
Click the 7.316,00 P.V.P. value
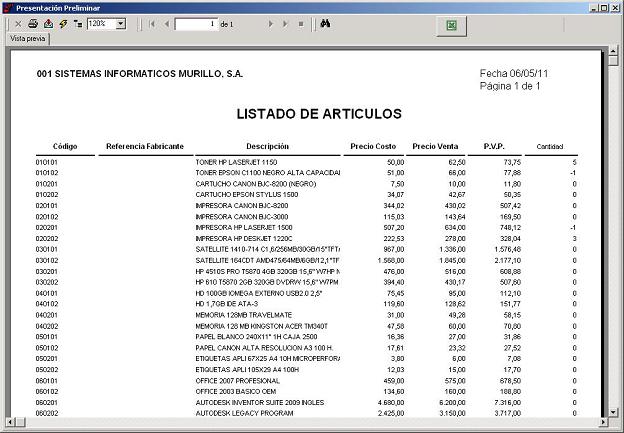507,403
